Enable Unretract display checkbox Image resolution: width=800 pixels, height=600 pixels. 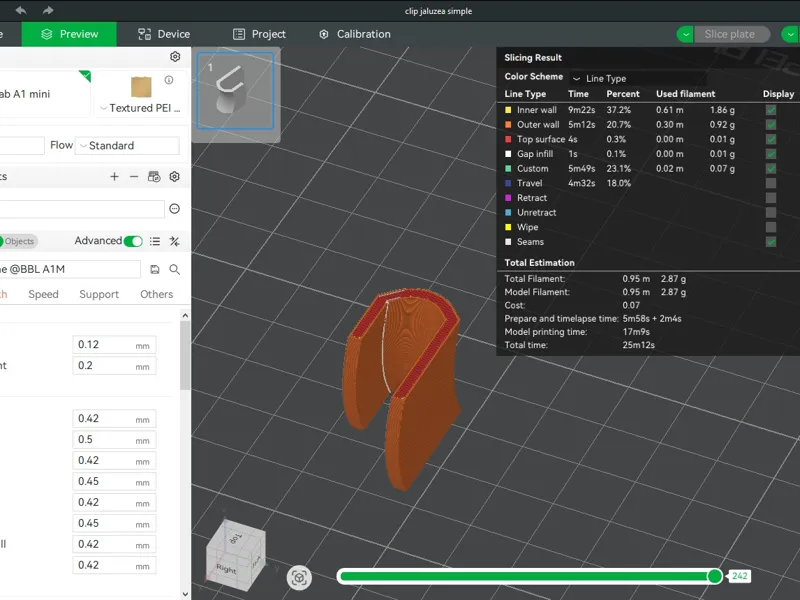[x=771, y=212]
